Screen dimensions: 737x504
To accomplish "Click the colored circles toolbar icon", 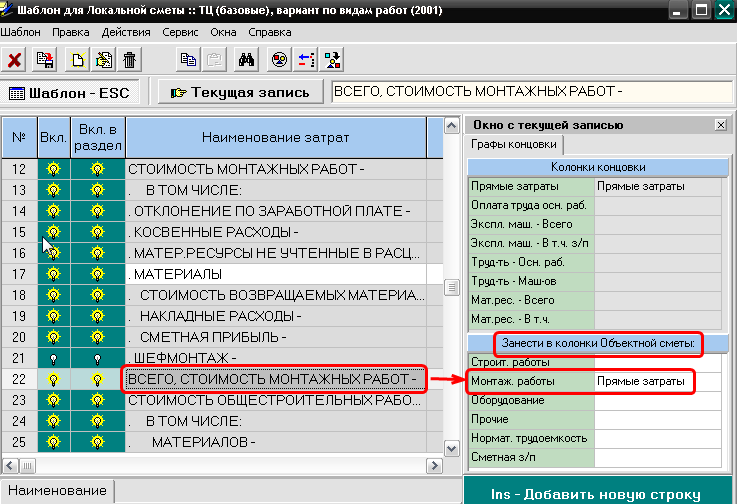I will (280, 60).
